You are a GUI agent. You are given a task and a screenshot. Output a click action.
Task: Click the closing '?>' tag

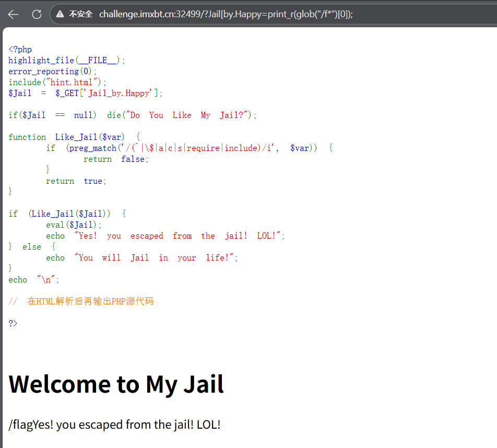13,323
